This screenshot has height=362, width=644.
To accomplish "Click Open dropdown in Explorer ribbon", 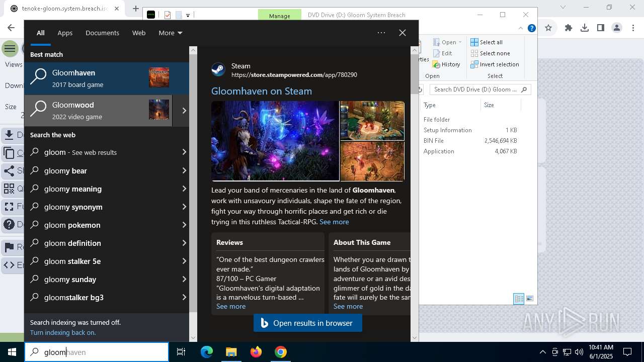I will click(x=447, y=42).
